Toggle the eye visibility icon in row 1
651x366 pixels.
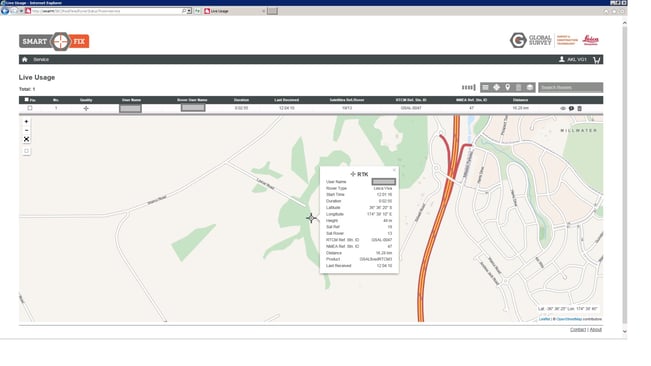pyautogui.click(x=563, y=108)
